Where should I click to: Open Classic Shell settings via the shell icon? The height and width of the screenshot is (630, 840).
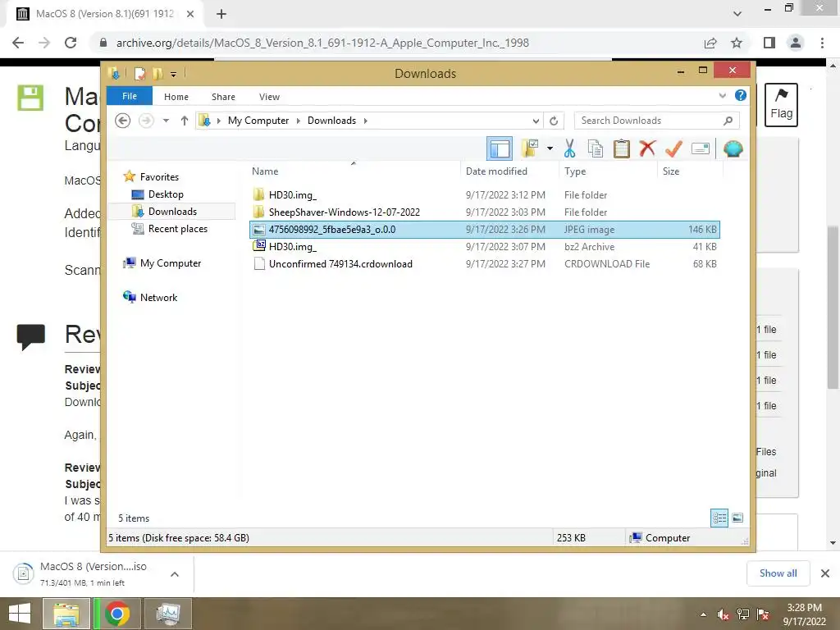point(733,148)
